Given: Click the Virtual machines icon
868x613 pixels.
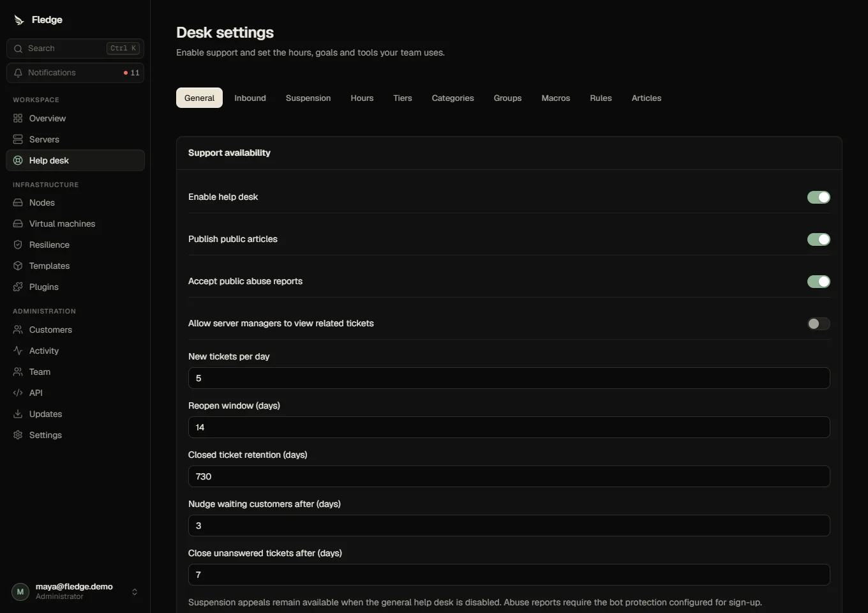Looking at the screenshot, I should 18,223.
